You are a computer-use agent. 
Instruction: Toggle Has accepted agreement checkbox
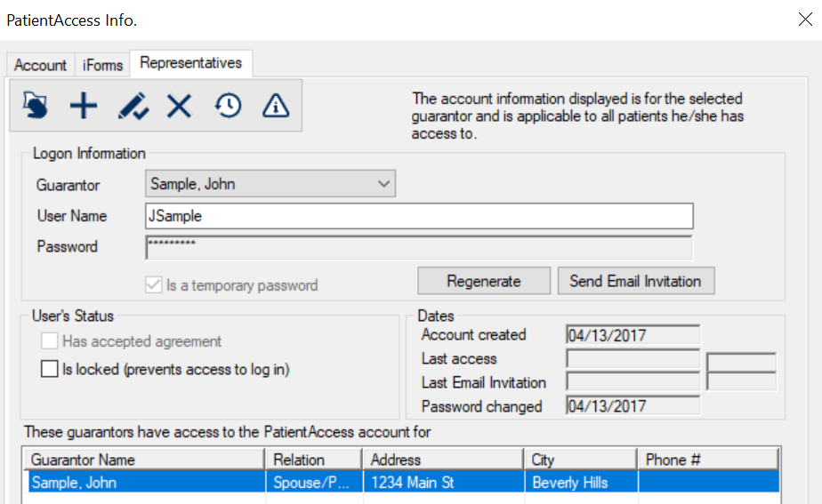[49, 341]
